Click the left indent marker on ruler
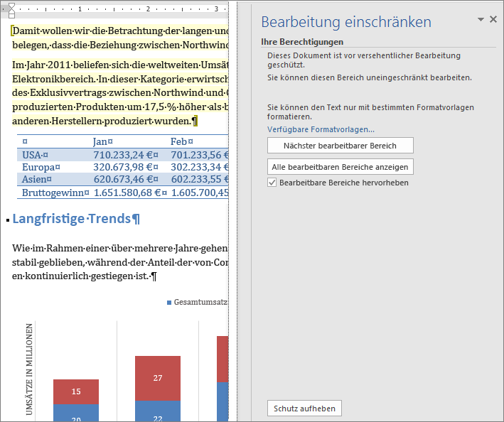The height and width of the screenshot is (422, 504). click(11, 15)
